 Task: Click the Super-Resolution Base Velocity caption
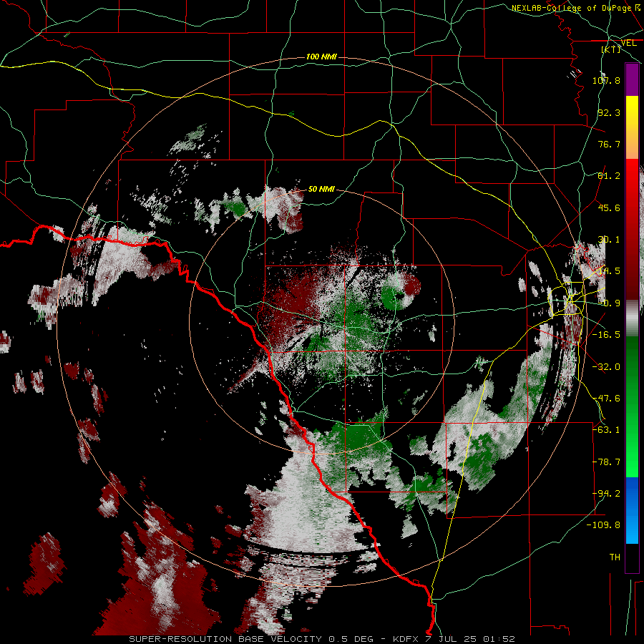(321, 639)
